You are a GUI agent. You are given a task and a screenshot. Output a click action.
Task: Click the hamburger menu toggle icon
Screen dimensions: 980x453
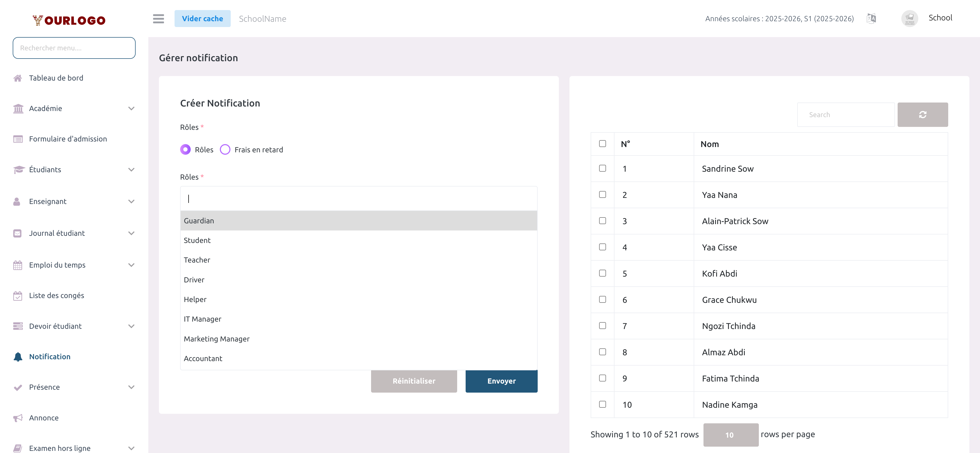158,19
